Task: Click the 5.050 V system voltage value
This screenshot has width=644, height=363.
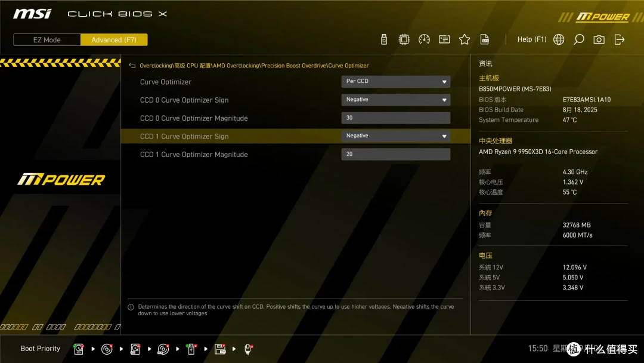Action: (x=573, y=278)
